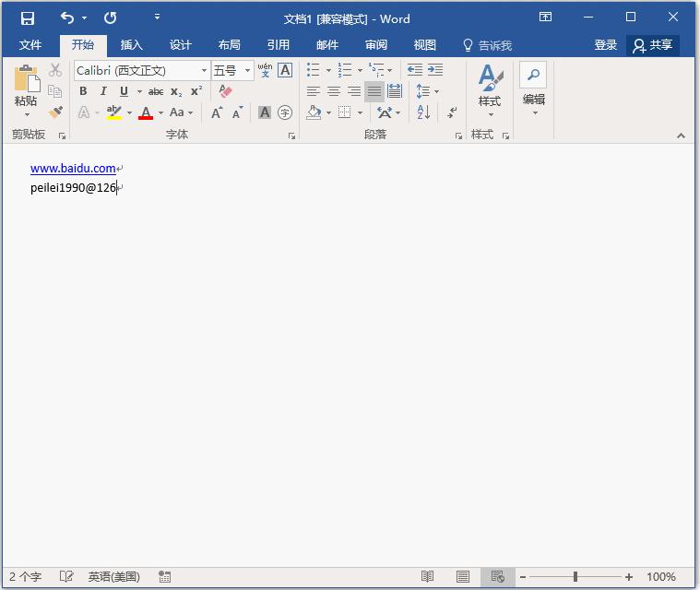Click the Clear Formatting eraser icon
The width and height of the screenshot is (700, 590).
(x=225, y=91)
